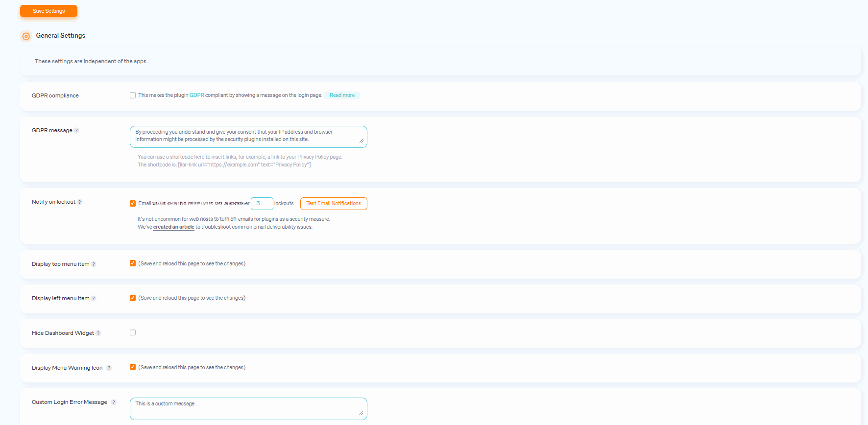Open the 'created an article' link
This screenshot has width=868, height=425.
pos(174,227)
